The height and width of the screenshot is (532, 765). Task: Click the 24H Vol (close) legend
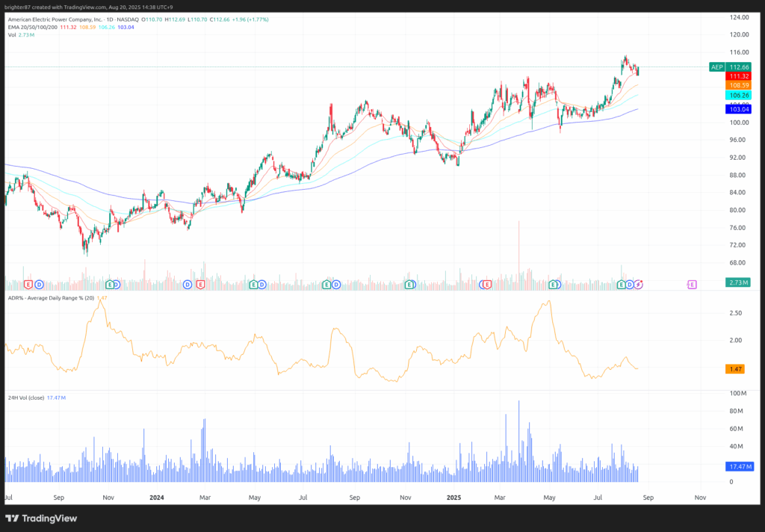pos(26,398)
